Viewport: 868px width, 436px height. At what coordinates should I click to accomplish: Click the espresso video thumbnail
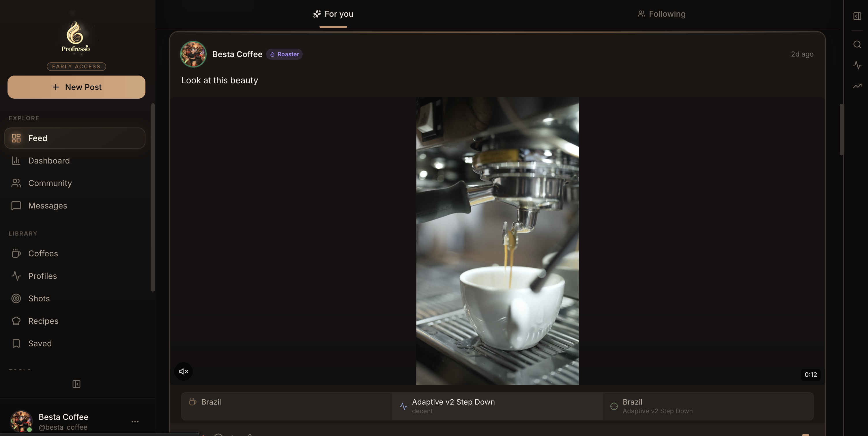click(497, 241)
